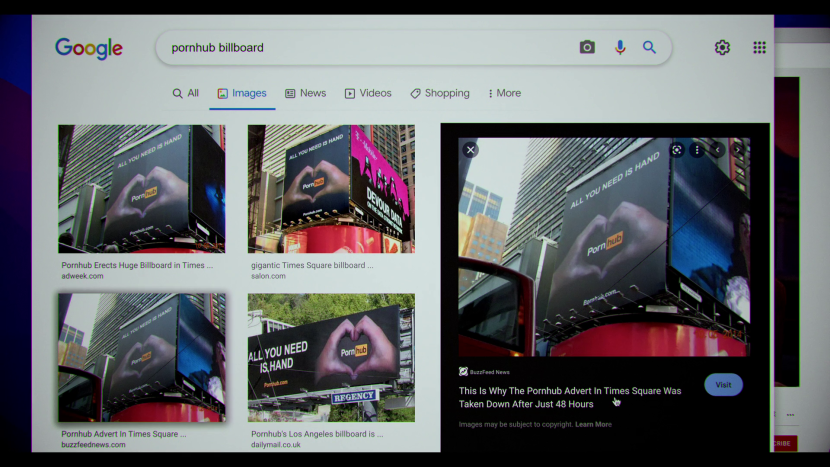The image size is (830, 467).
Task: Open the Google apps grid
Action: point(759,47)
